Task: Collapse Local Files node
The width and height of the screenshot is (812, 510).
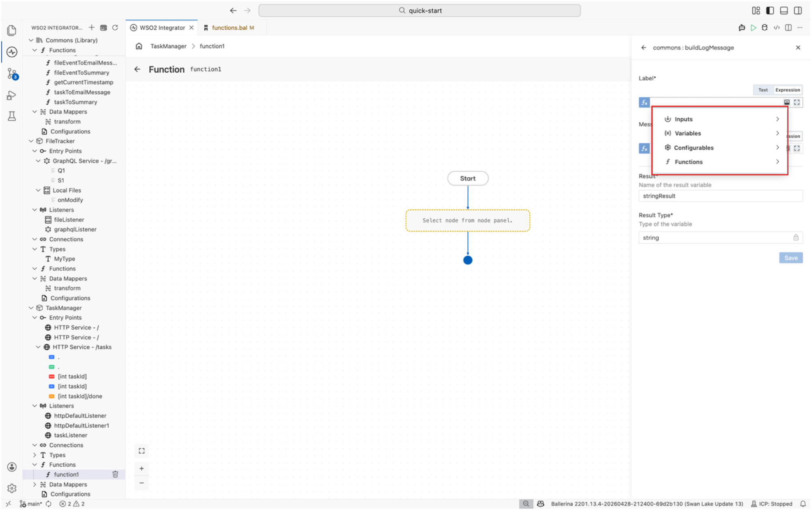Action: pyautogui.click(x=38, y=190)
